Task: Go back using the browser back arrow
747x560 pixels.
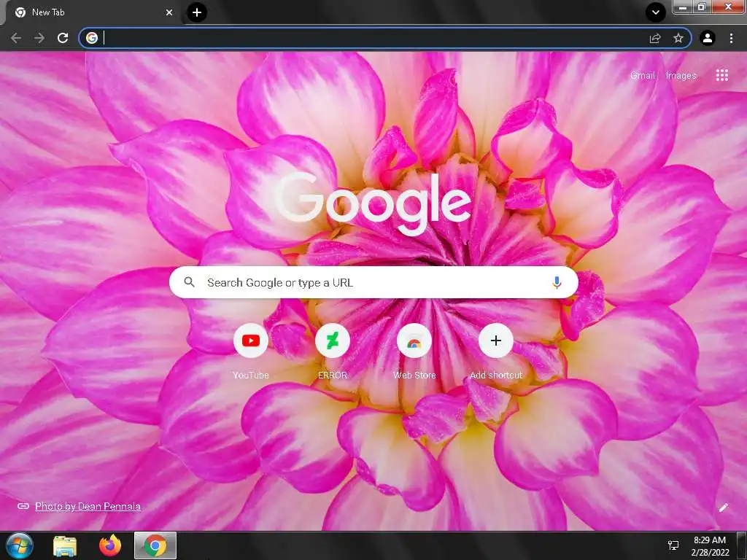Action: 16,38
